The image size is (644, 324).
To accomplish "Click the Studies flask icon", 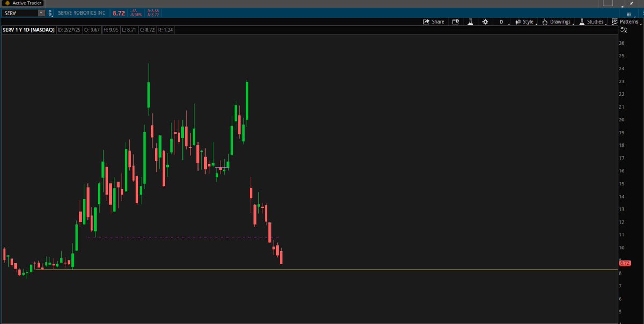I will pos(582,22).
